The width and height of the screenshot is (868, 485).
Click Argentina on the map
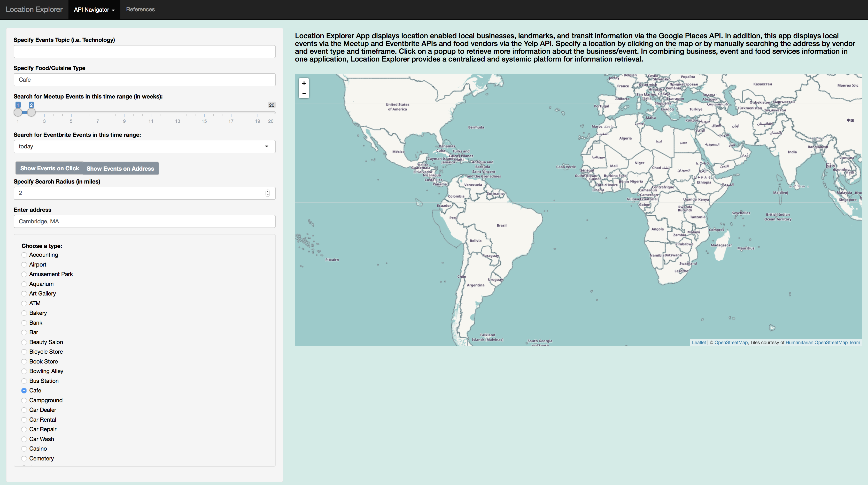475,285
